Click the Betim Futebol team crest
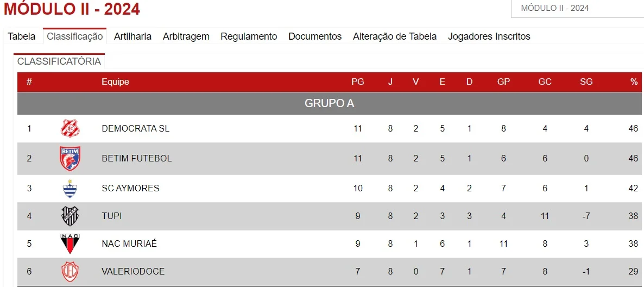 pos(70,158)
